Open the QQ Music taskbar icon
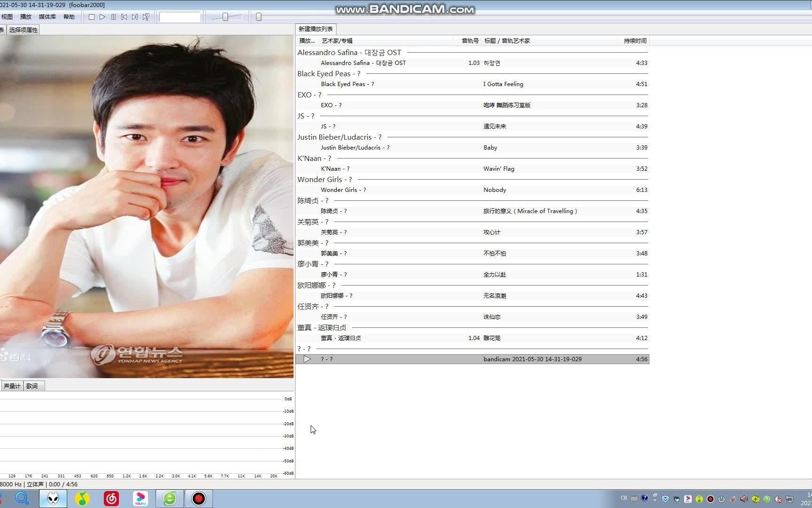Image resolution: width=812 pixels, height=508 pixels. click(x=82, y=499)
